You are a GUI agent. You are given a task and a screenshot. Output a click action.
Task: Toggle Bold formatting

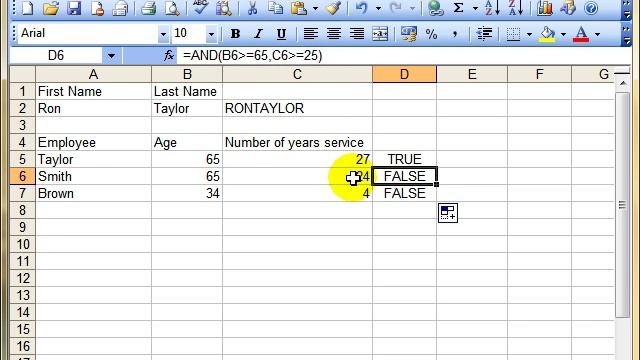(235, 34)
